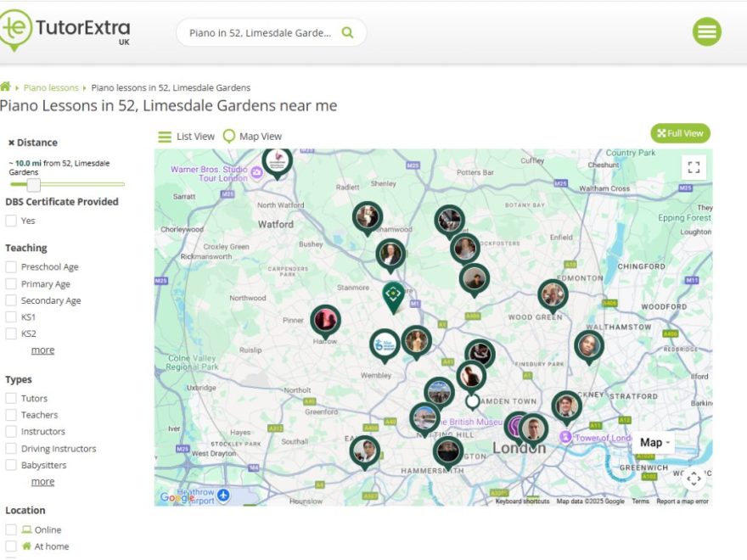Switch to List View

[186, 137]
